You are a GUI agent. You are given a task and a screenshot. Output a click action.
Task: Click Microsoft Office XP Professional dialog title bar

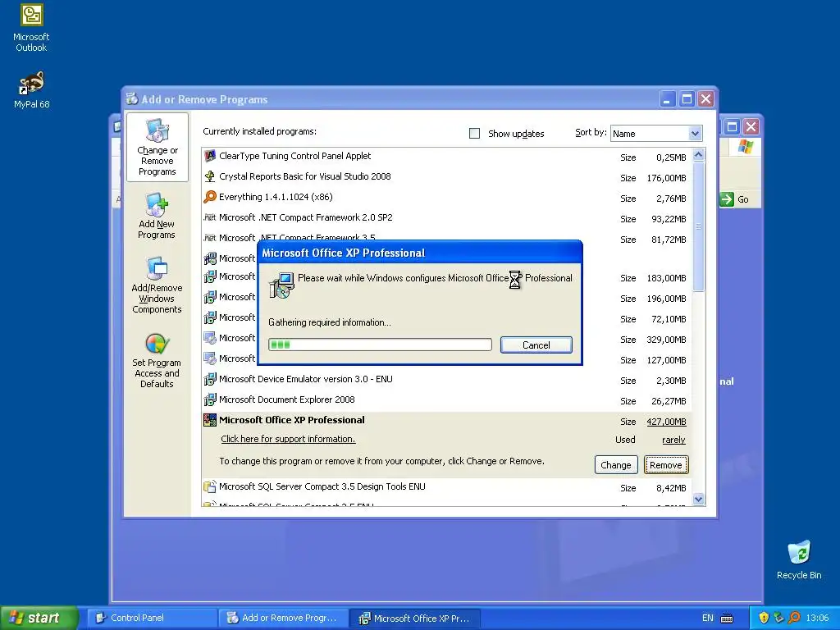point(420,253)
